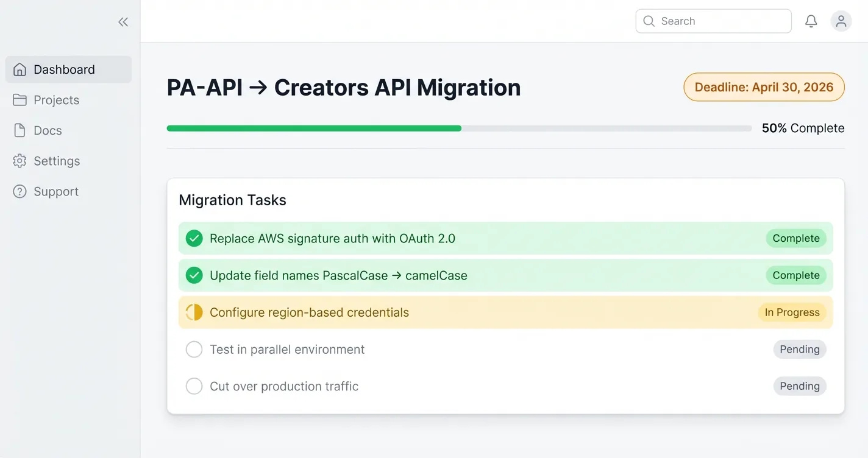Click the 'Deadline: April 30, 2026' badge

(x=763, y=87)
